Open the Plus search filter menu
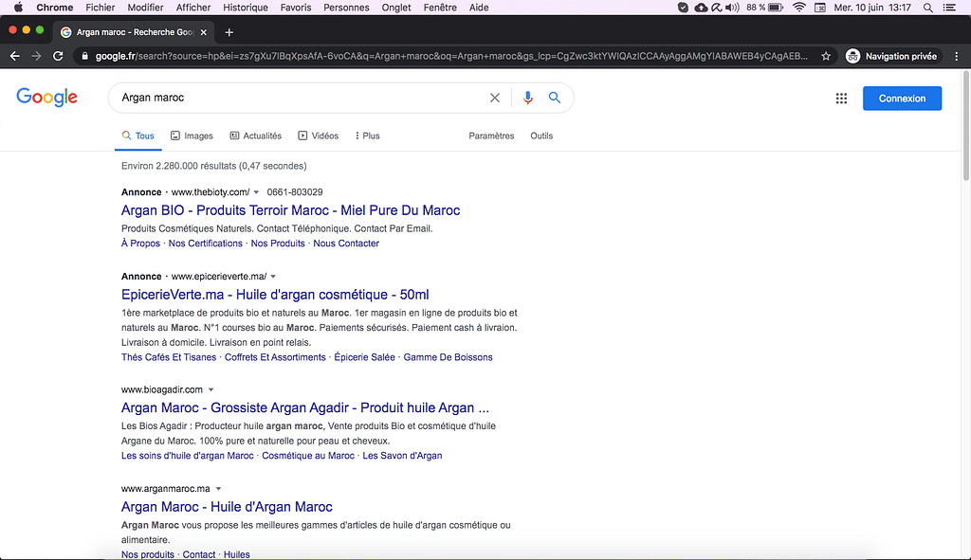This screenshot has height=560, width=971. click(x=367, y=135)
